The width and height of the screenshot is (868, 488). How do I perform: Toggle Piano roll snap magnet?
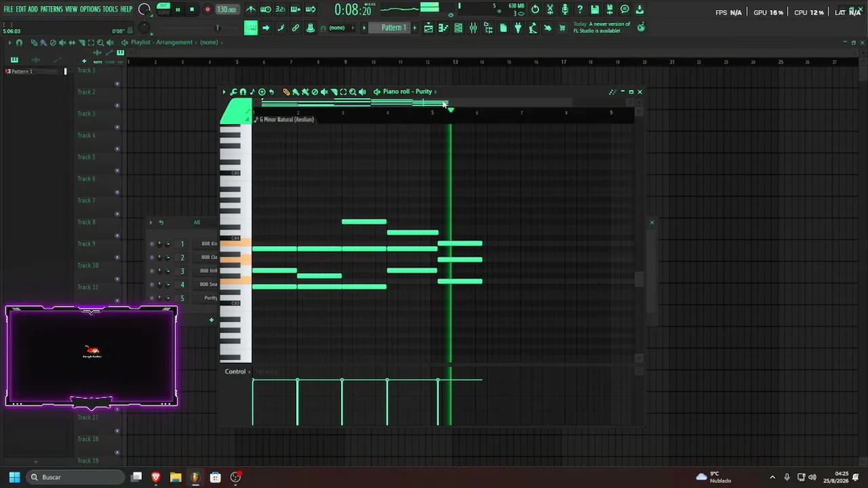pyautogui.click(x=243, y=91)
